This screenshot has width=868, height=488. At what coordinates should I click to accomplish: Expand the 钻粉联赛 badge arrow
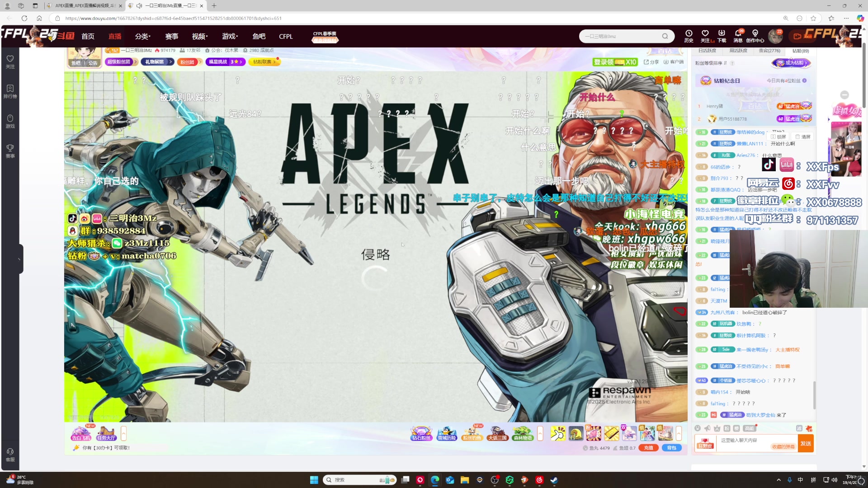274,62
